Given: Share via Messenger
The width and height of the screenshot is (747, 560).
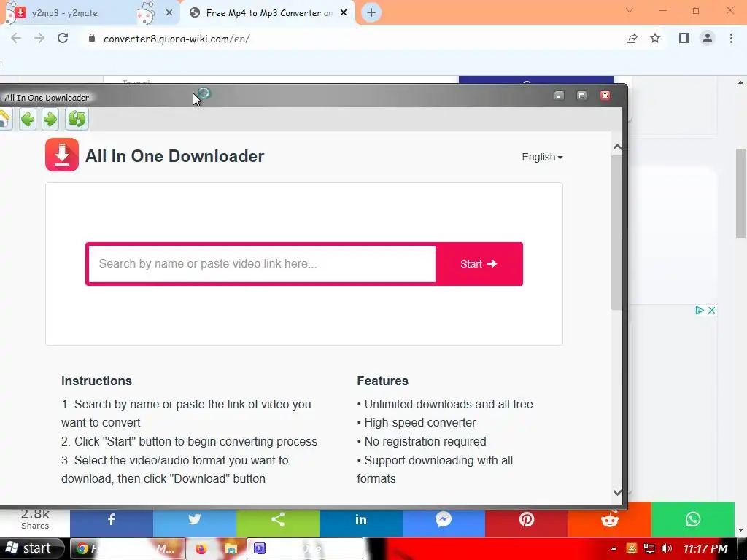Looking at the screenshot, I should 444,519.
